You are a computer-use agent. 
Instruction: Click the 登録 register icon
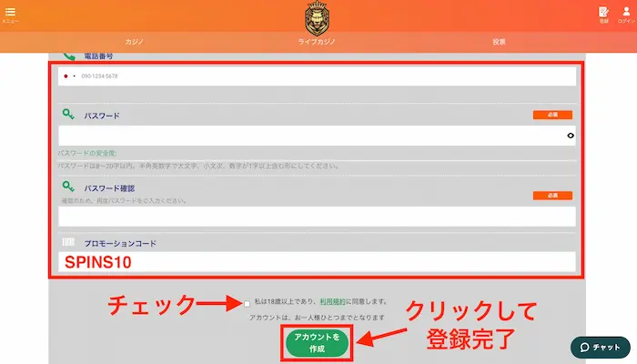603,12
